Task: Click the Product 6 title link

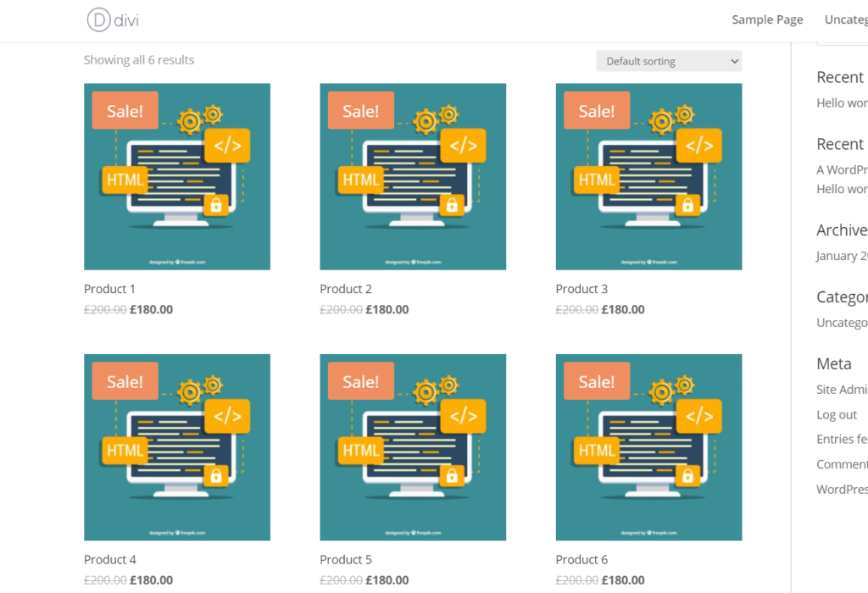Action: [x=581, y=559]
